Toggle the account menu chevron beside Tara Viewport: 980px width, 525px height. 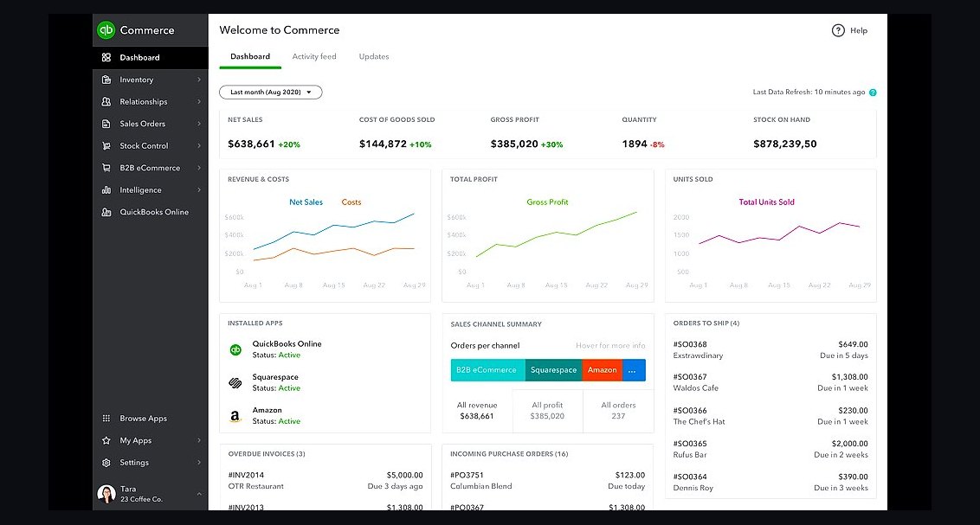pos(199,494)
